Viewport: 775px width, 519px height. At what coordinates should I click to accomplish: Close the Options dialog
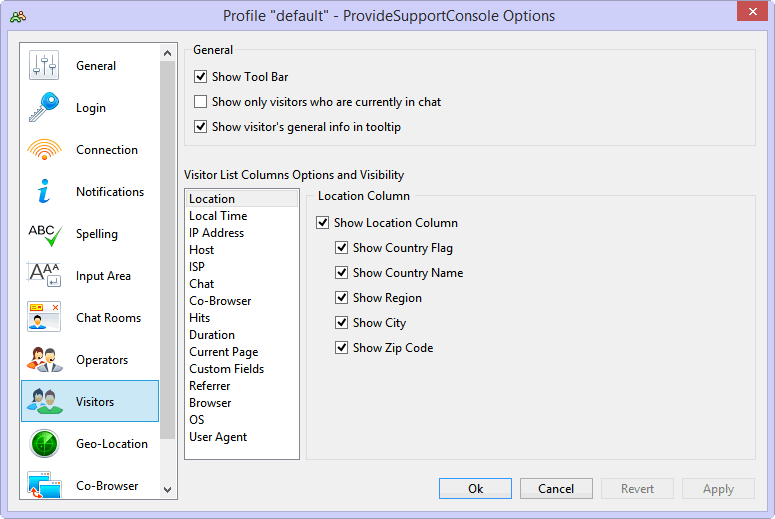[x=752, y=11]
